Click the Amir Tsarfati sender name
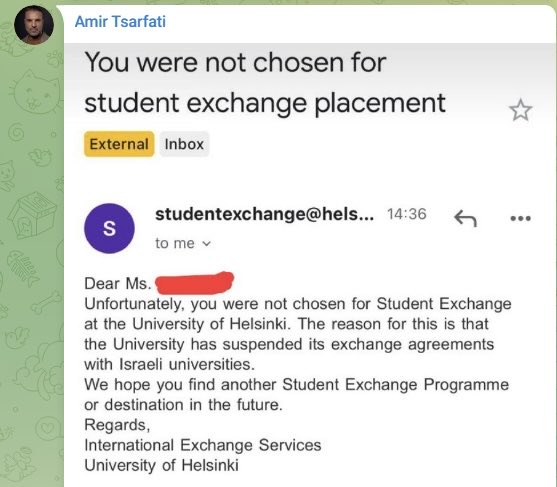 [120, 21]
